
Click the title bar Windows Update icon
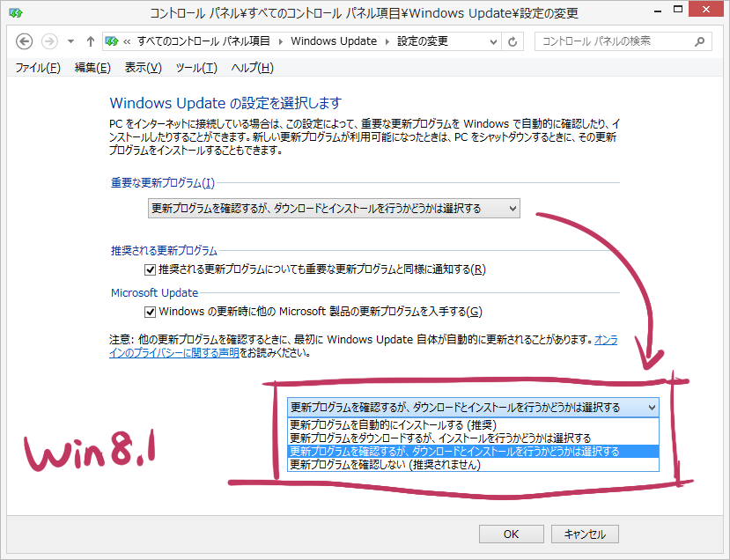click(x=15, y=12)
